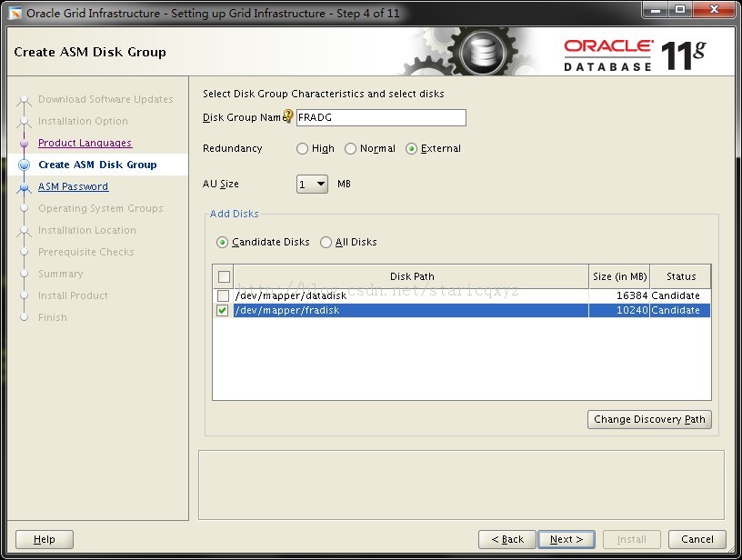Image resolution: width=742 pixels, height=560 pixels.
Task: Go to the ASM Password step link
Action: pyautogui.click(x=74, y=186)
